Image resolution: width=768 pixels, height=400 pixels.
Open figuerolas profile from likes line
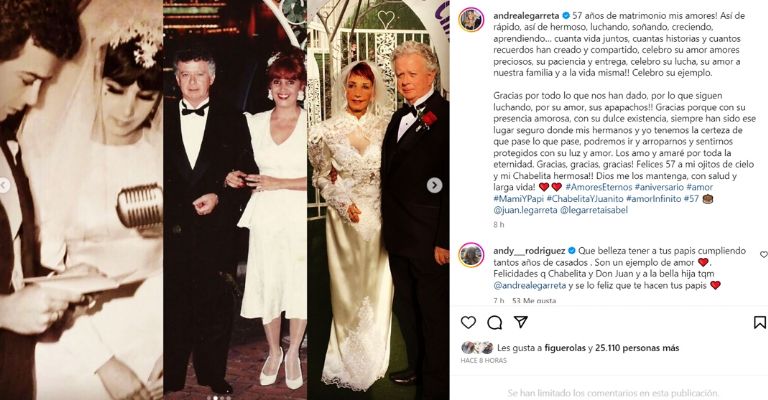tap(565, 348)
